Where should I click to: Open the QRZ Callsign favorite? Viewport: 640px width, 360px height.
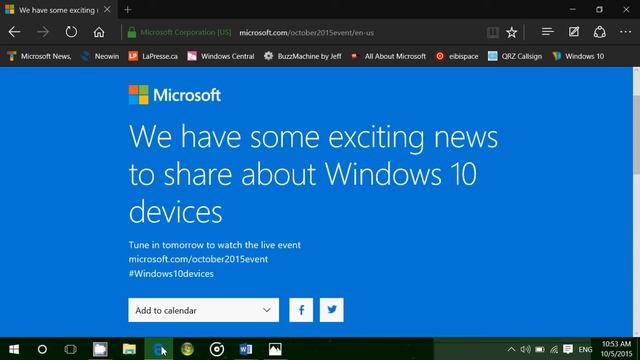[x=515, y=56]
